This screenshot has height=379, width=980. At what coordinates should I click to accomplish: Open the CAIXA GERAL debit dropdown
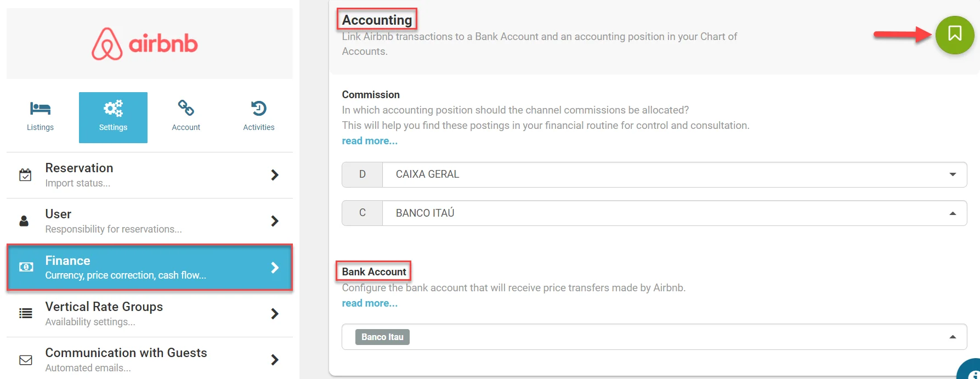674,174
